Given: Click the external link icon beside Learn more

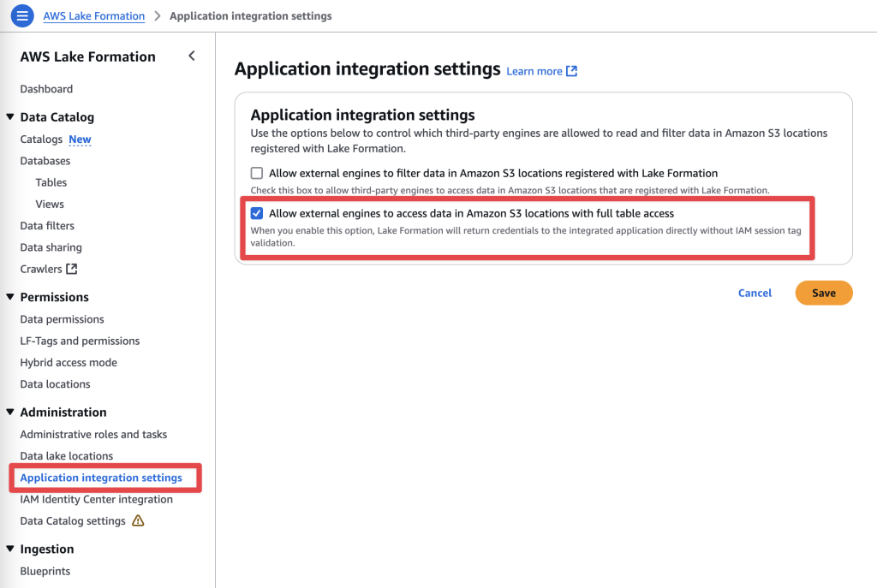Looking at the screenshot, I should coord(571,71).
